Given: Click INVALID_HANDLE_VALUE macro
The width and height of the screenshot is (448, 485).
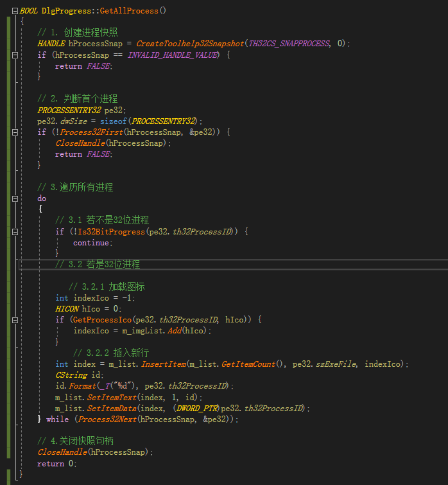Looking at the screenshot, I should [x=173, y=55].
